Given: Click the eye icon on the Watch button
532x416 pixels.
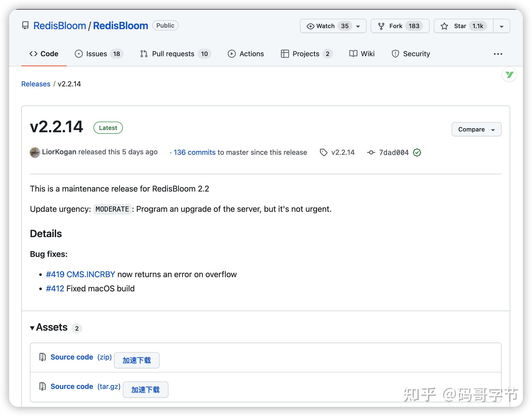Looking at the screenshot, I should point(310,26).
